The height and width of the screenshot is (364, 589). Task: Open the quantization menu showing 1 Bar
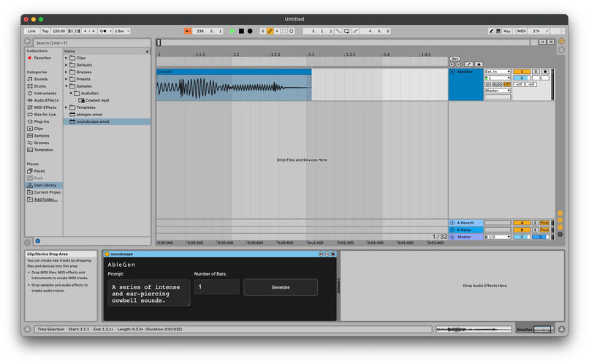[x=122, y=31]
